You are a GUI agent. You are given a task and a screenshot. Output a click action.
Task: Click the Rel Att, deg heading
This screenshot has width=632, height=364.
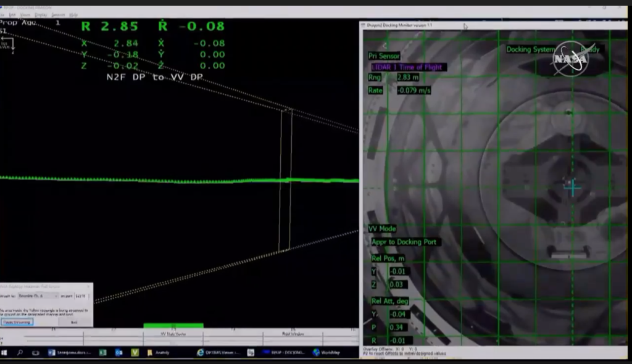(390, 301)
